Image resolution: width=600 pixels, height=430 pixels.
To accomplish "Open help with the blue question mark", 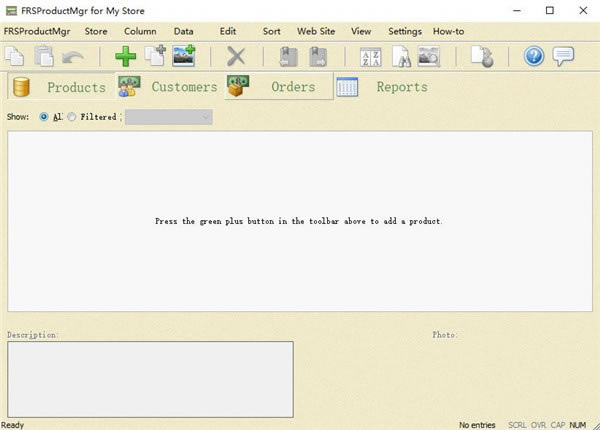I will point(534,57).
